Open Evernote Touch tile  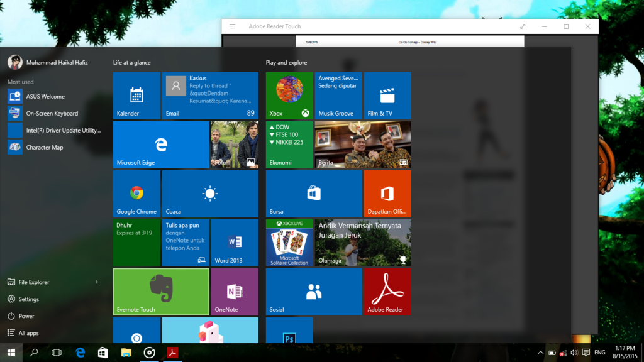pos(161,292)
